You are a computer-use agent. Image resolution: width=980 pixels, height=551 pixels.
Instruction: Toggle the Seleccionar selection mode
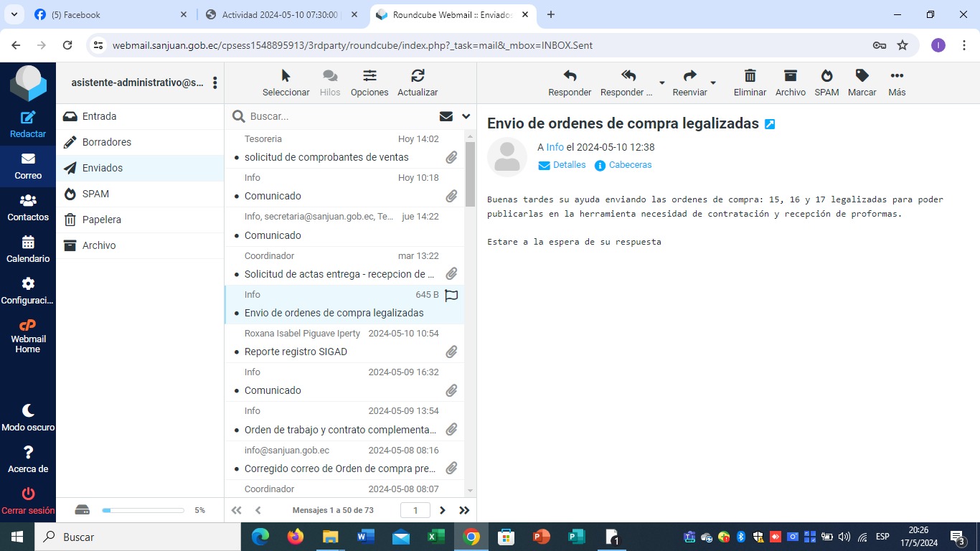pyautogui.click(x=286, y=76)
